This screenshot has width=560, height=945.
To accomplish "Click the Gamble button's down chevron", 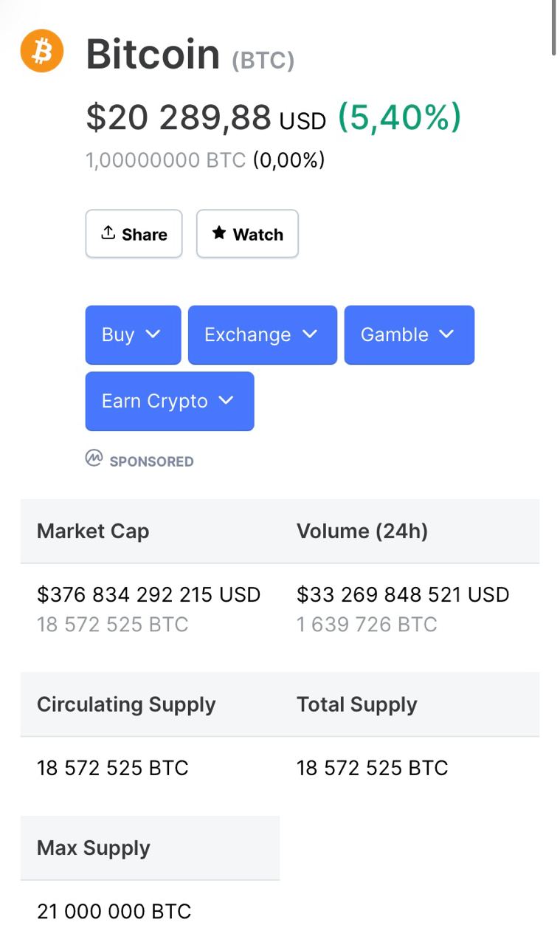I will click(446, 334).
